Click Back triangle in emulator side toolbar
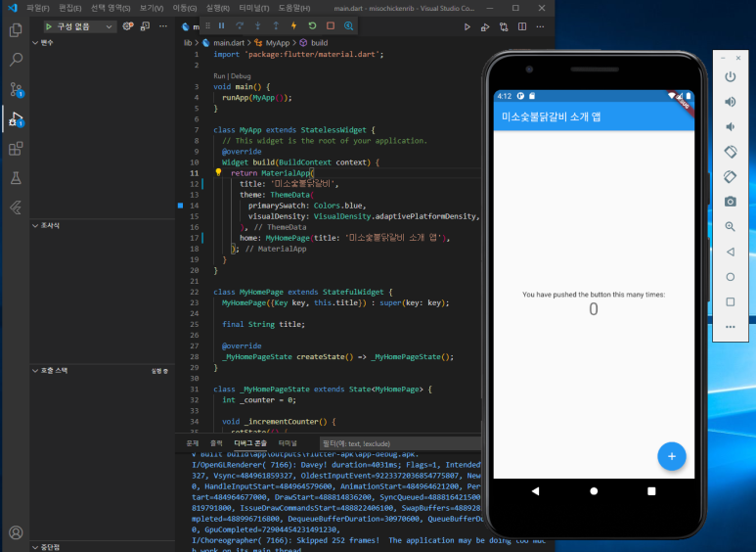The height and width of the screenshot is (552, 756). click(730, 252)
